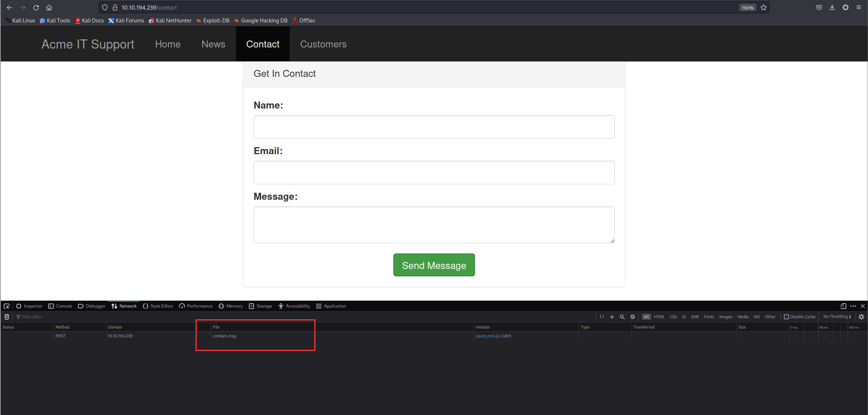Clear network log with trash icon
This screenshot has width=868, height=415.
(x=7, y=317)
